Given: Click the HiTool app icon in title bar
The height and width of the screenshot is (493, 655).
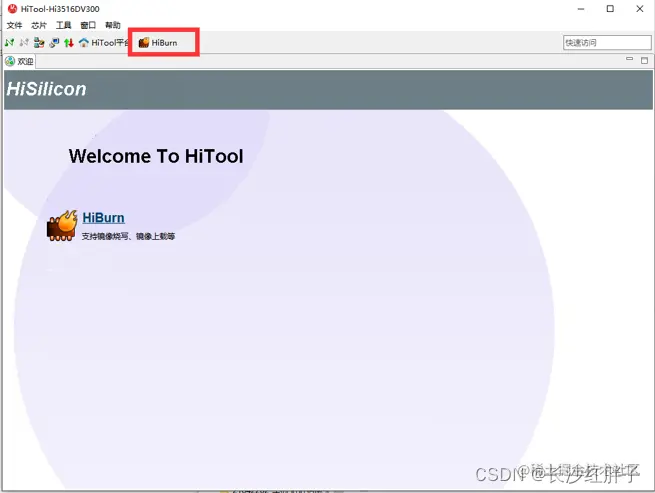Looking at the screenshot, I should point(13,9).
